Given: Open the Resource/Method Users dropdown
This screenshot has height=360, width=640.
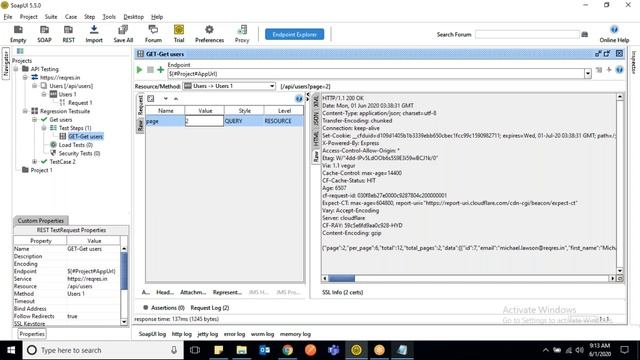Looking at the screenshot, I should click(x=229, y=86).
